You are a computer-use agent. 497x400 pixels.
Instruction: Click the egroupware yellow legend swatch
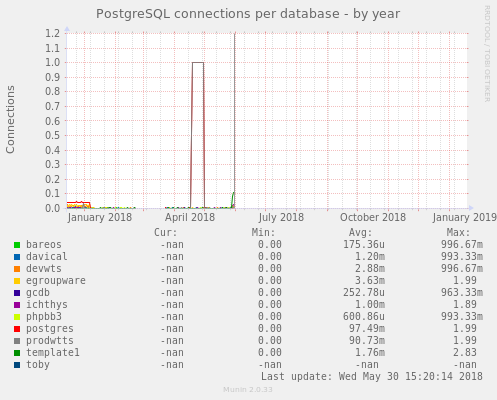click(17, 281)
